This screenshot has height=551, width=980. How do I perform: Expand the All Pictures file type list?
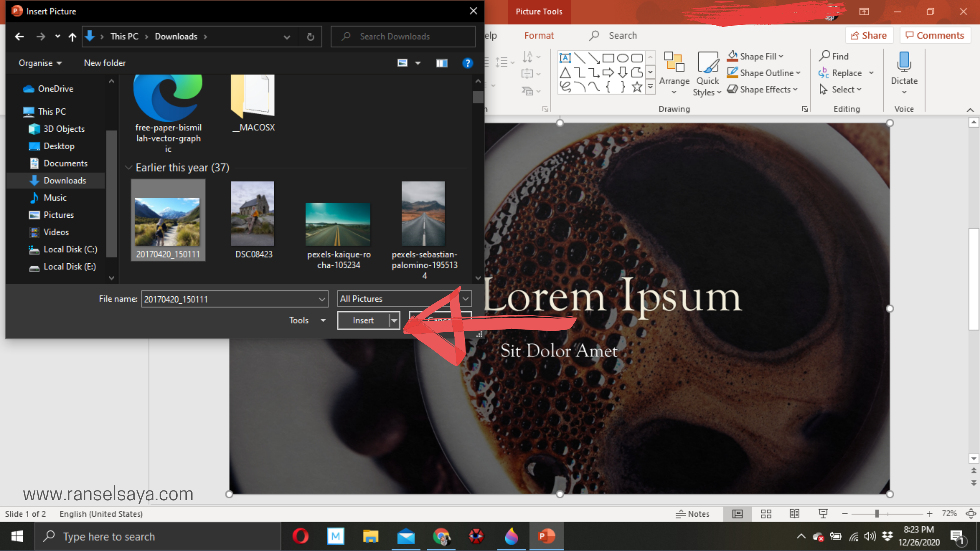(465, 299)
